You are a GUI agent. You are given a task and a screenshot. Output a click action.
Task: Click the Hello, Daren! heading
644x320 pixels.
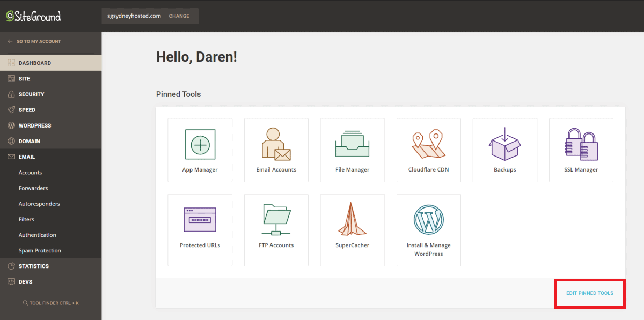196,57
